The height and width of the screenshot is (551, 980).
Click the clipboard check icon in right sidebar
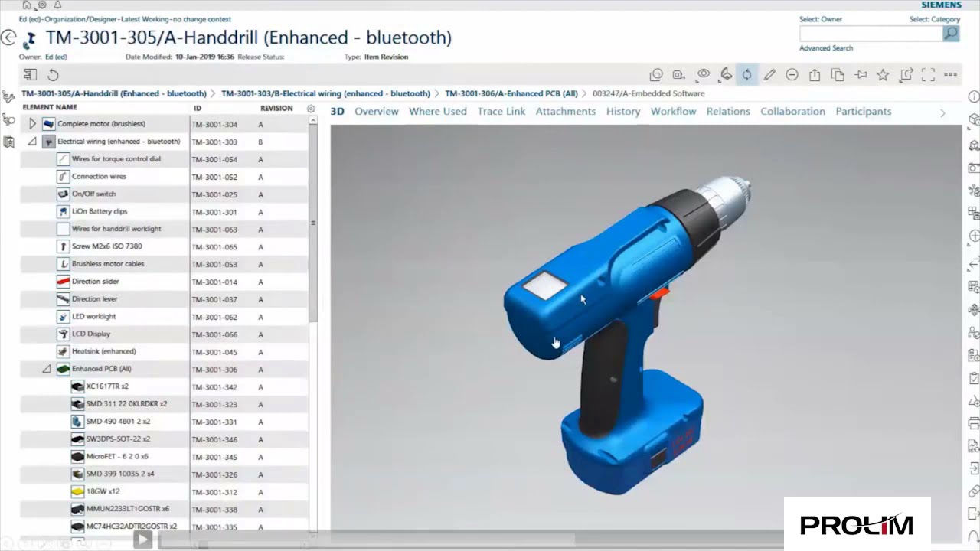click(974, 379)
